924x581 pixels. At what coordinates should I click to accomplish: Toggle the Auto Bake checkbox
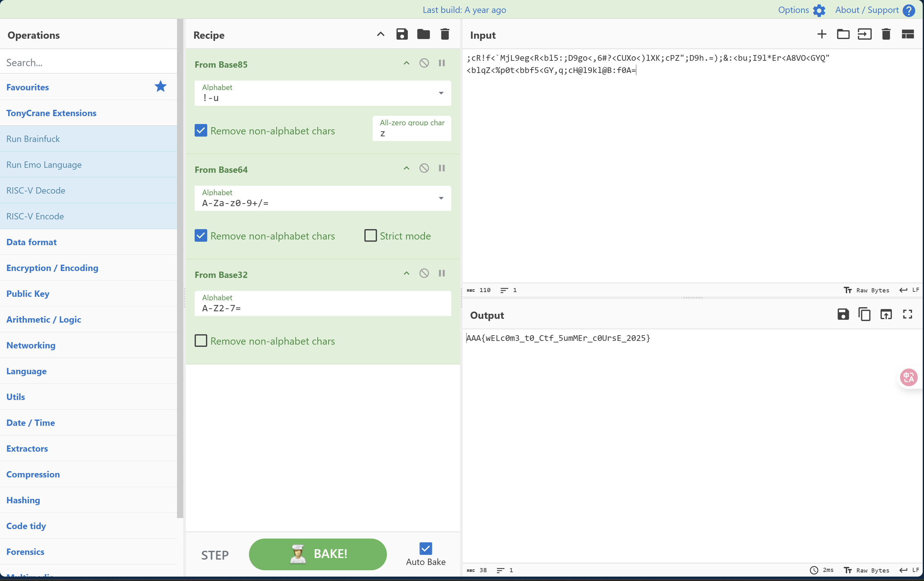[x=425, y=549]
